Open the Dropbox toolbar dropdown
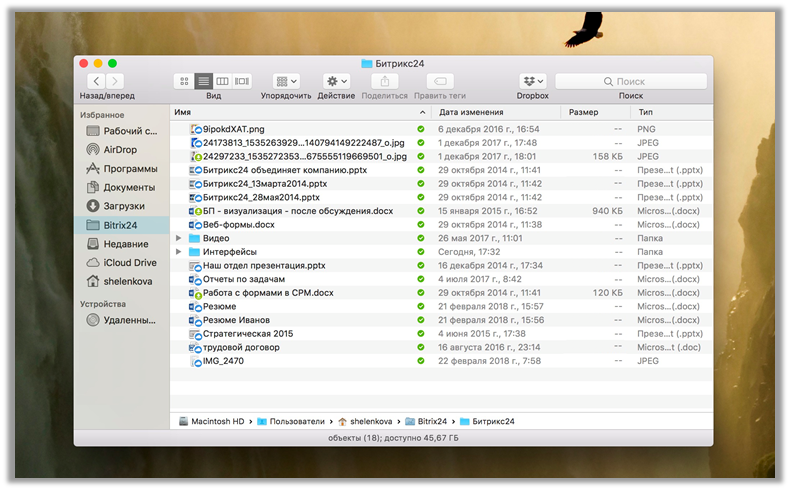 533,81
